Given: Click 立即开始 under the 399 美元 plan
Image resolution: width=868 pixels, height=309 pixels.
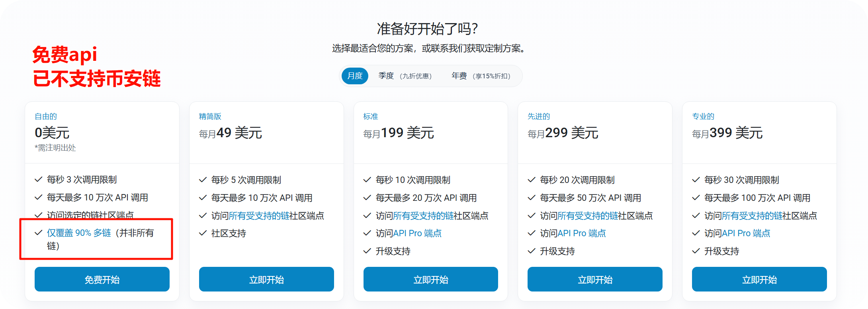Looking at the screenshot, I should (759, 280).
